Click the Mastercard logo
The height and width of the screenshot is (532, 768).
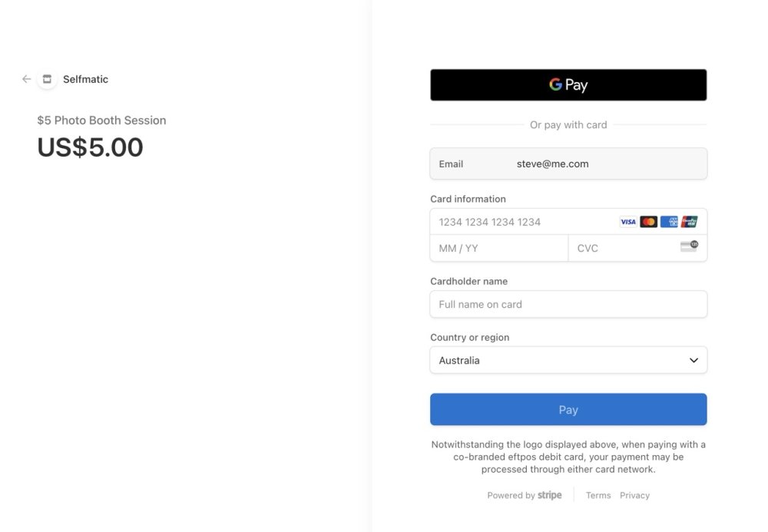click(648, 222)
